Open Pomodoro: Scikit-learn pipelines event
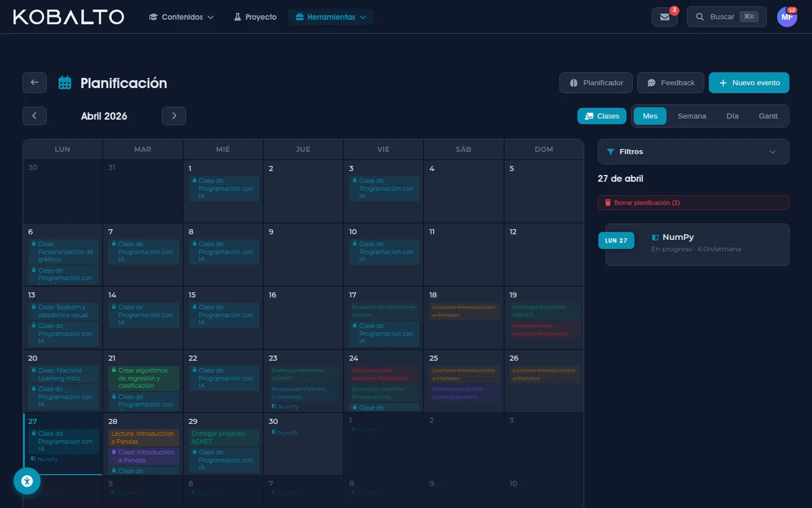Image resolution: width=812 pixels, height=508 pixels. coord(465,393)
